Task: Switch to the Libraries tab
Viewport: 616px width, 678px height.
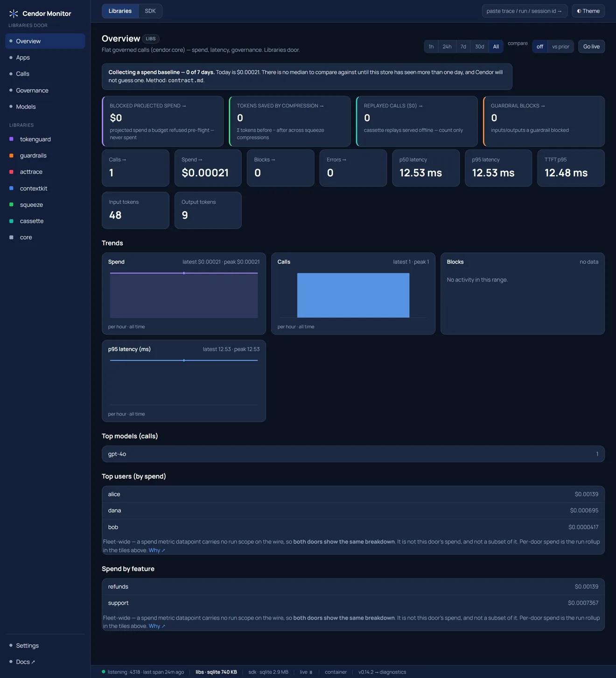Action: (120, 11)
